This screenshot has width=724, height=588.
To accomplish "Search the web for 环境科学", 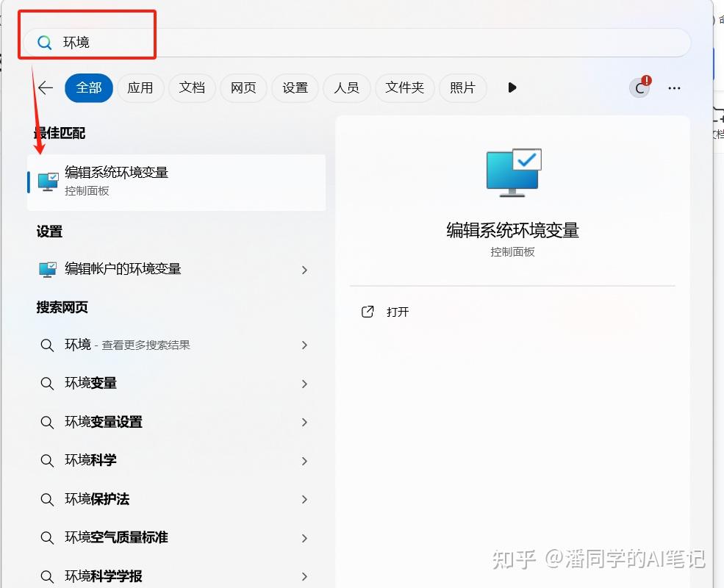I will tap(91, 460).
